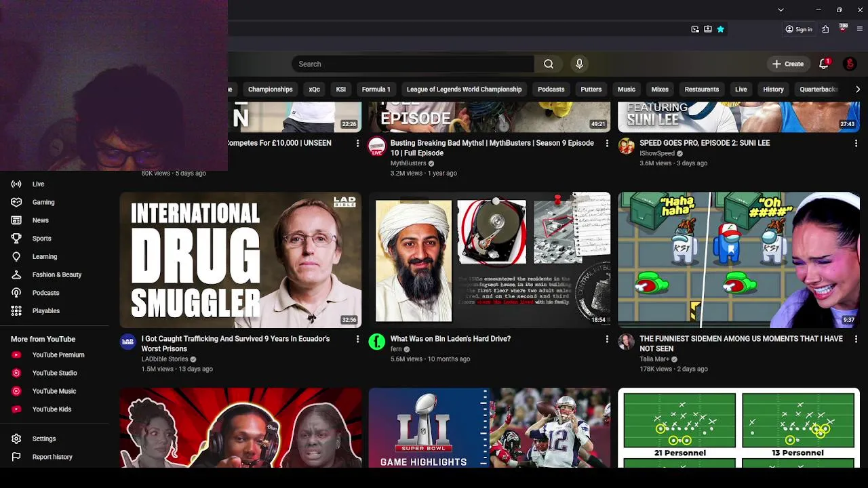Play the International Drug Smuggler thumbnail
The height and width of the screenshot is (488, 868).
pos(241,260)
